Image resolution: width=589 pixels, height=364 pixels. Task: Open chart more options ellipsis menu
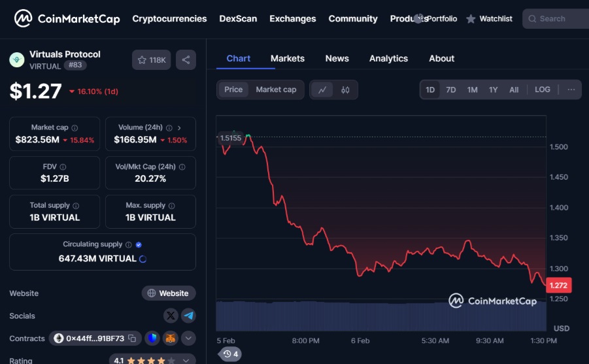pos(571,90)
